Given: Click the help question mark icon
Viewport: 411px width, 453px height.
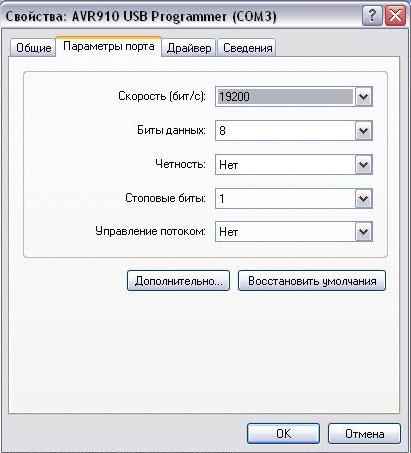Looking at the screenshot, I should pyautogui.click(x=372, y=16).
